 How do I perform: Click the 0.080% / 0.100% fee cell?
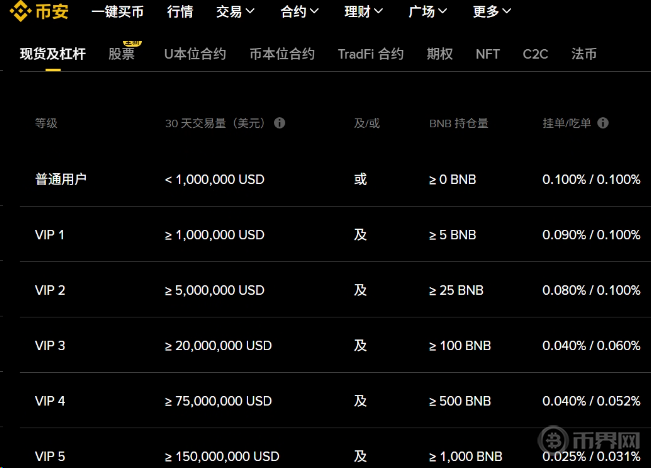591,290
